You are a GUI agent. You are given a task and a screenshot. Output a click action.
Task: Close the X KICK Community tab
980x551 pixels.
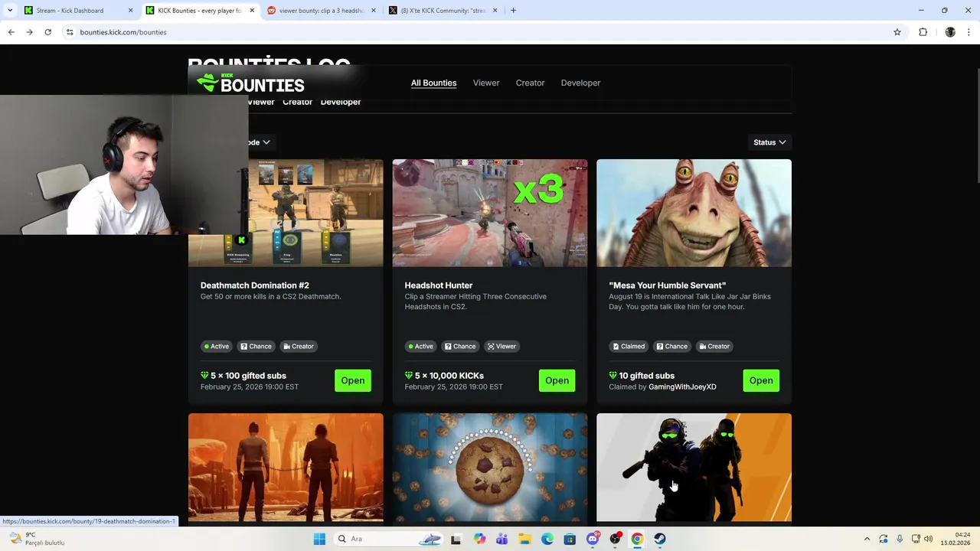[495, 11]
